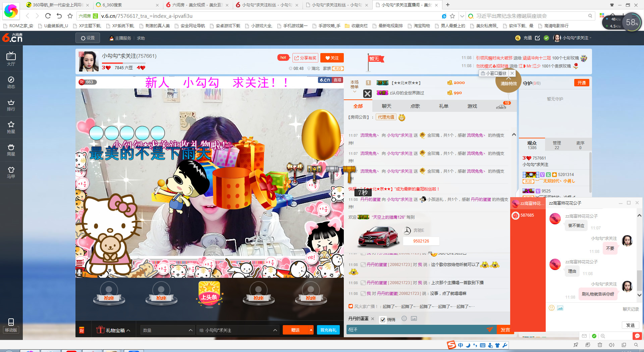Switch to the 点歌 song request tab
Viewport: 644px width, 352px height.
[x=415, y=106]
